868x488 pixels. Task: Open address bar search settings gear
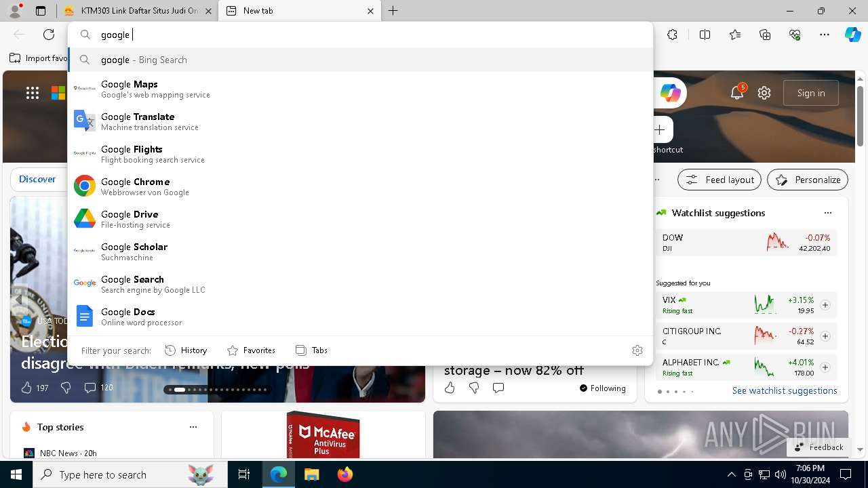(x=637, y=350)
